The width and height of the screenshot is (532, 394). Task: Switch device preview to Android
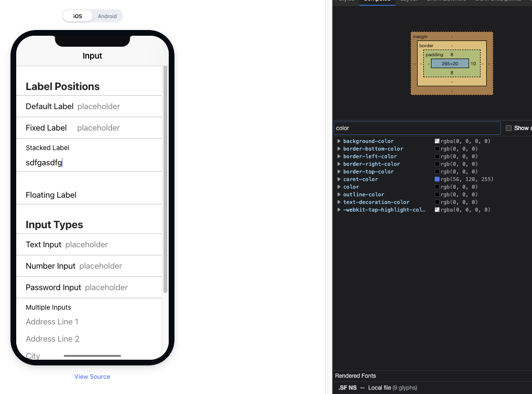[107, 16]
